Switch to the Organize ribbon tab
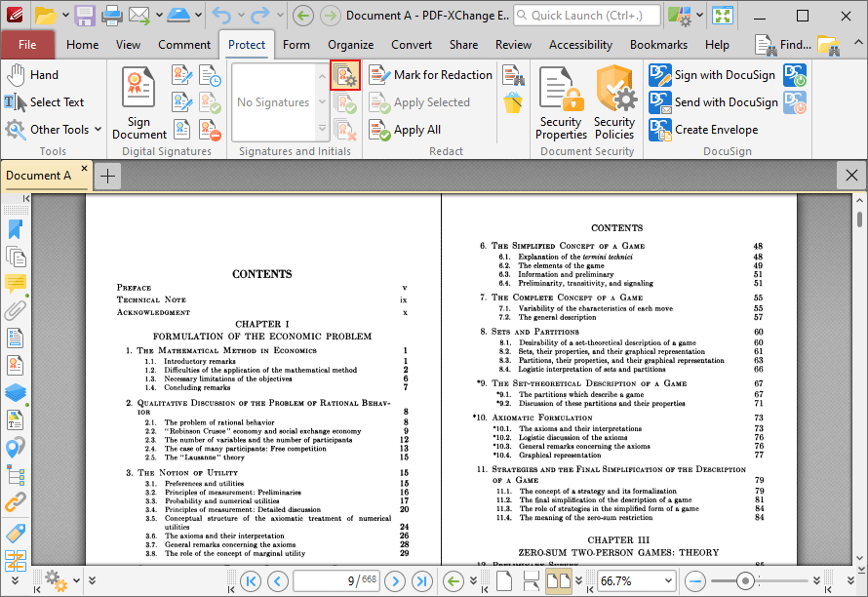 350,45
